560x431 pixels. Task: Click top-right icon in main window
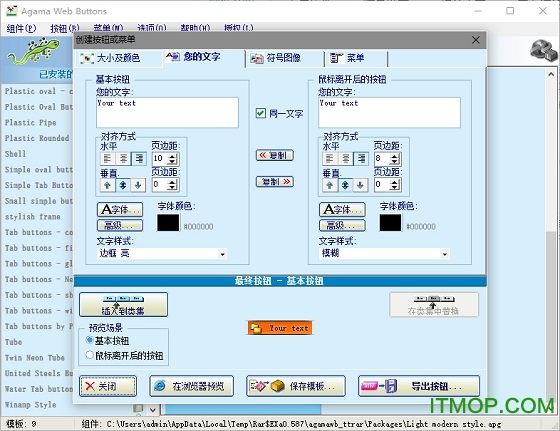pyautogui.click(x=543, y=51)
